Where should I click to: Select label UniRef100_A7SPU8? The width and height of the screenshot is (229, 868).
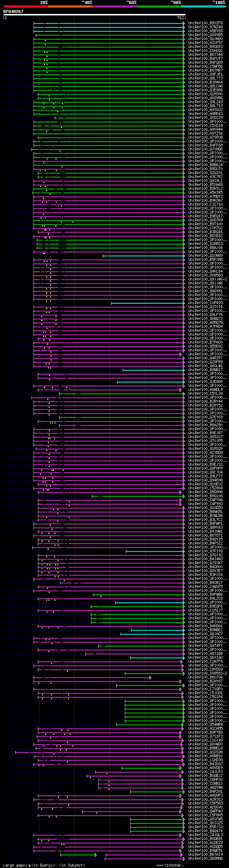pos(205,138)
